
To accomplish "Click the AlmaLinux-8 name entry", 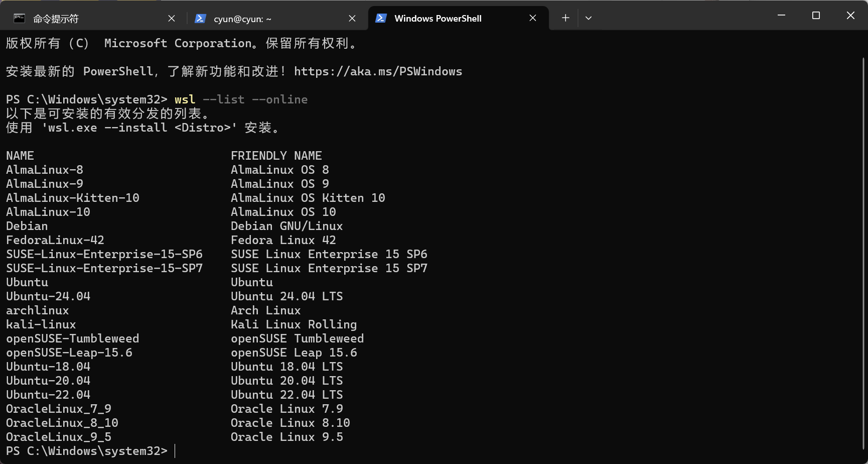I will click(x=45, y=170).
